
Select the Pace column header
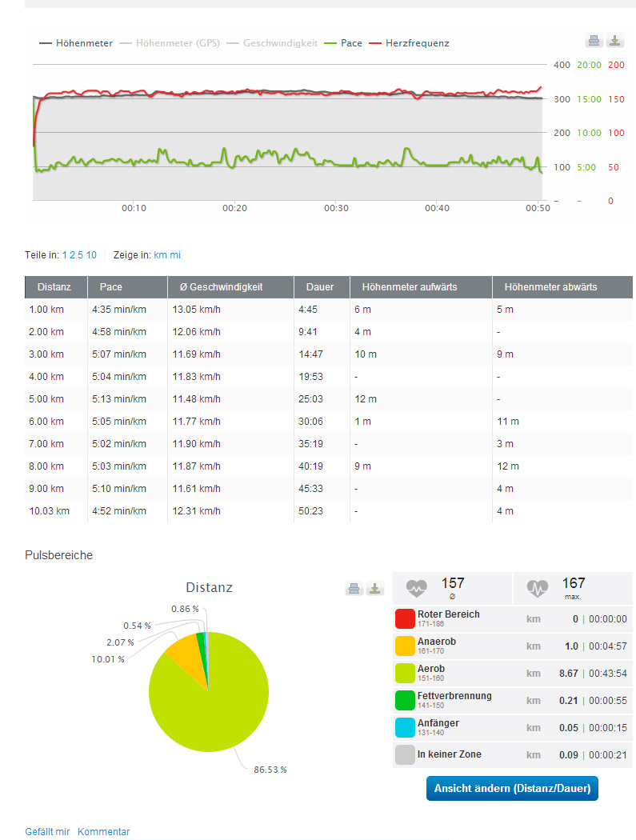[x=111, y=287]
